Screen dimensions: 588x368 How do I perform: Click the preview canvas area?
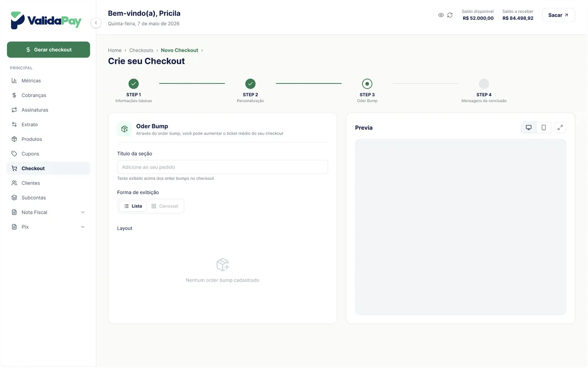[x=460, y=227]
